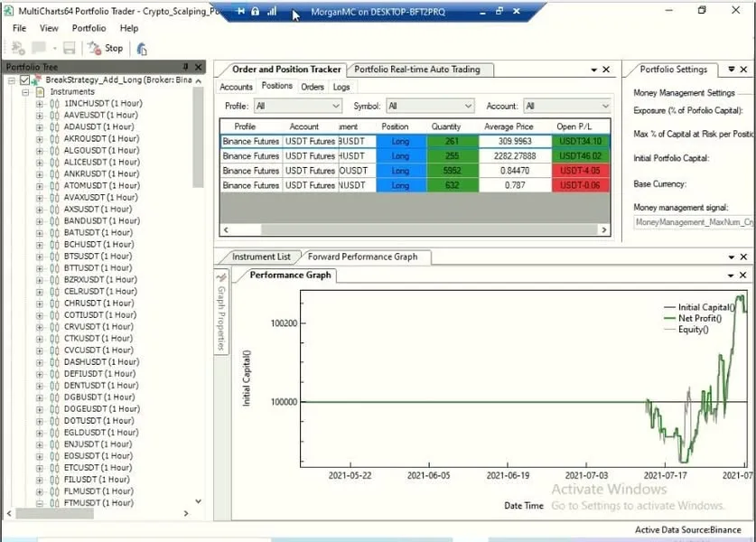This screenshot has height=542, width=756.
Task: Click the toolbar icon right of Stop
Action: [x=142, y=48]
